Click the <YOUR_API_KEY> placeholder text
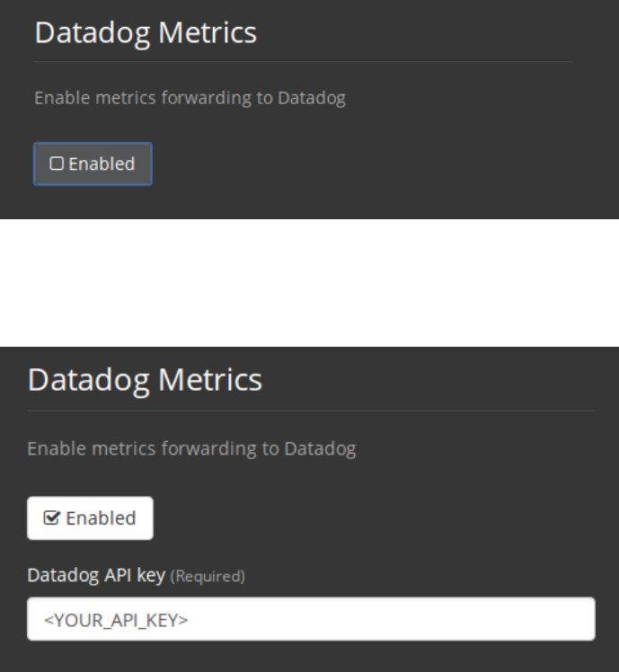The height and width of the screenshot is (672, 619). coord(93,619)
